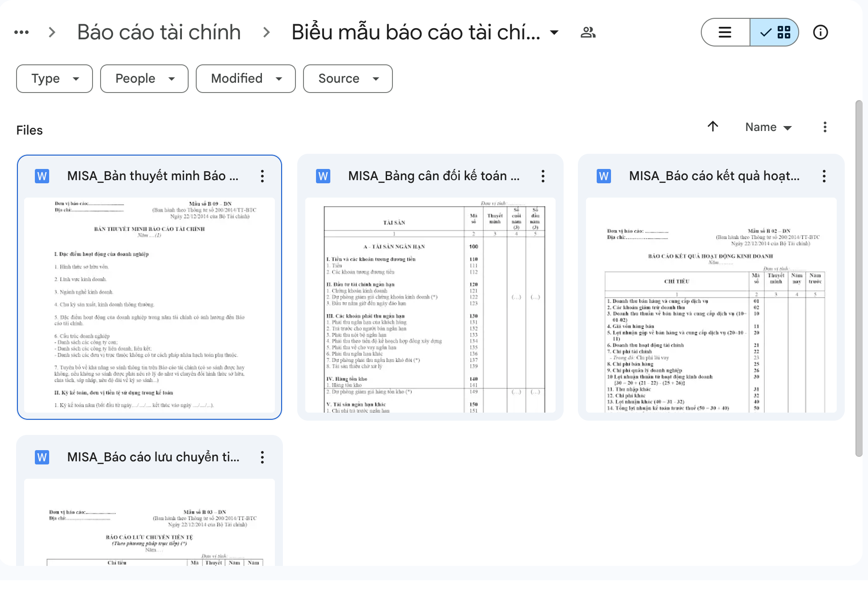Navigate to Báo cáo tài chính folder breadcrumb

159,32
